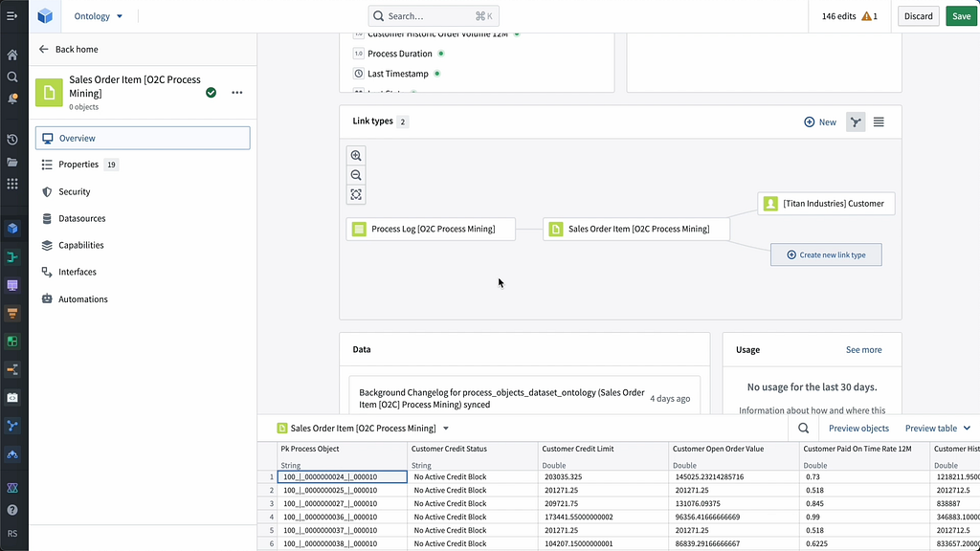Screen dimensions: 980x551
Task: Open the help question mark icon
Action: point(12,510)
